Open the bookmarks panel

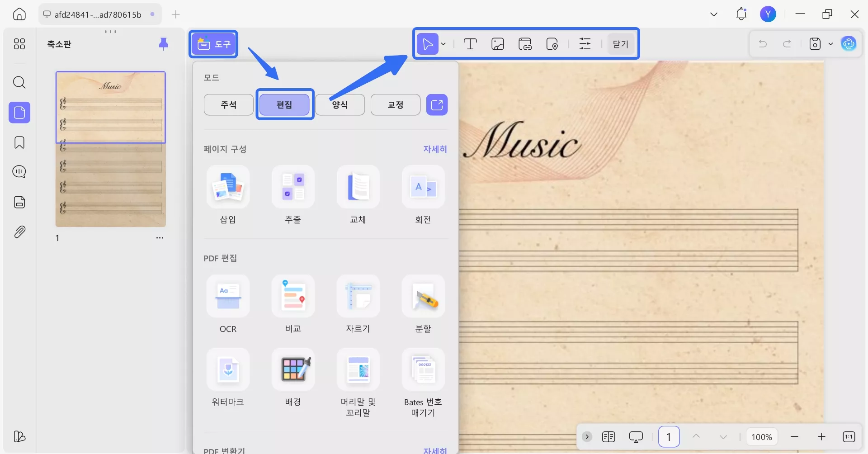19,142
